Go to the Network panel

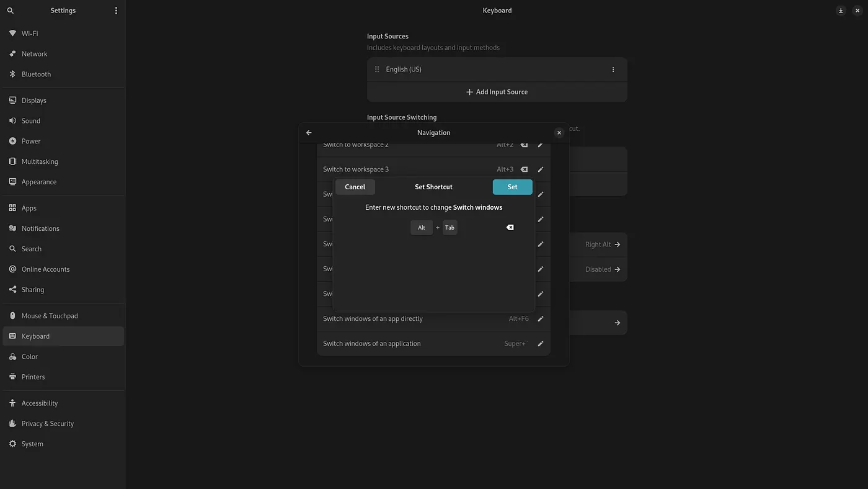pos(63,54)
